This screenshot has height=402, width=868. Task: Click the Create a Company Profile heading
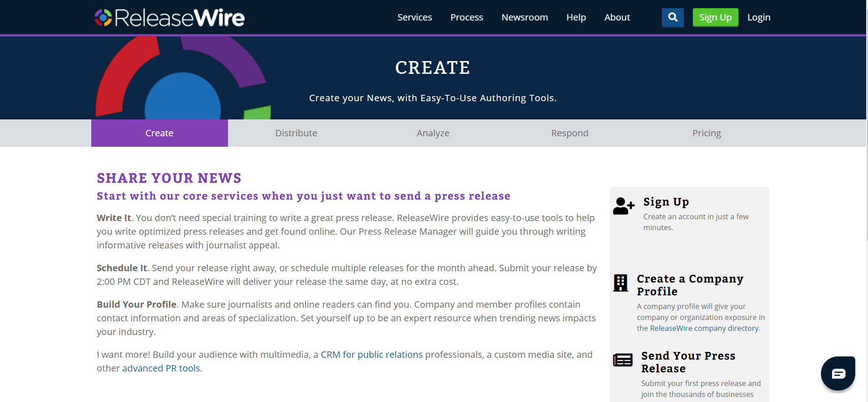(x=690, y=285)
